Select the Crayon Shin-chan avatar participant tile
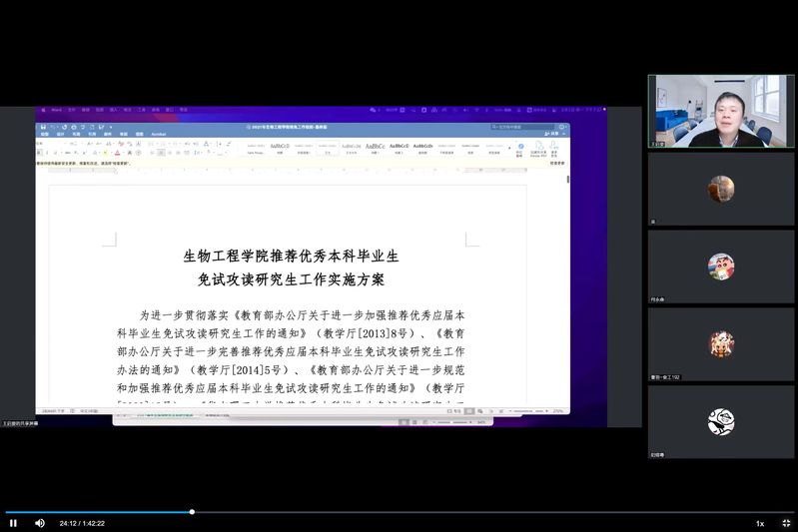Image resolution: width=798 pixels, height=532 pixels. point(720,266)
